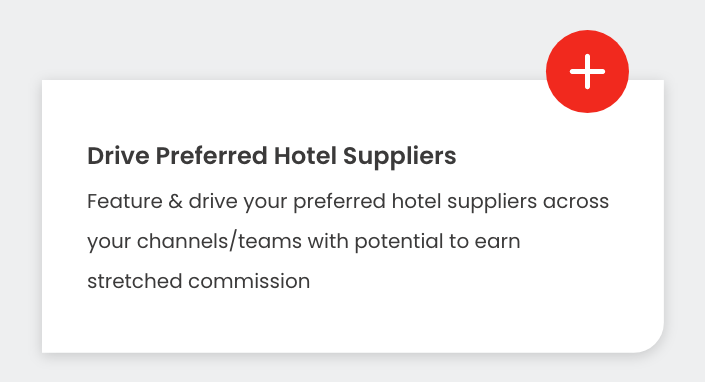Click the word 'Preferred' in the heading
Viewport: 705px width, 382px height.
[x=212, y=156]
